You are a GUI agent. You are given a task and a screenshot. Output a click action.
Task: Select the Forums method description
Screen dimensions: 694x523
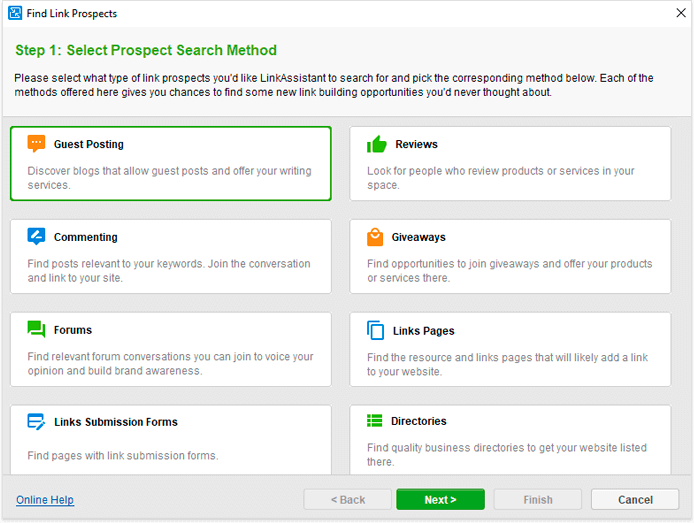point(170,364)
